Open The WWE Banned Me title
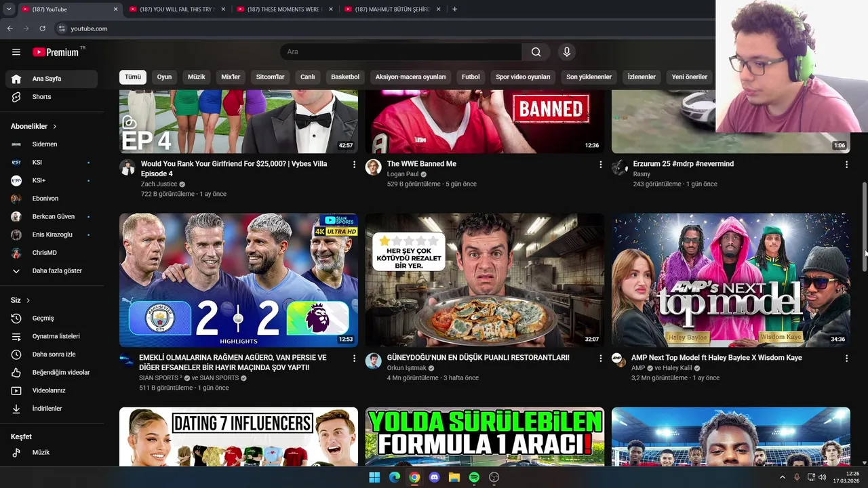This screenshot has height=488, width=868. (421, 164)
